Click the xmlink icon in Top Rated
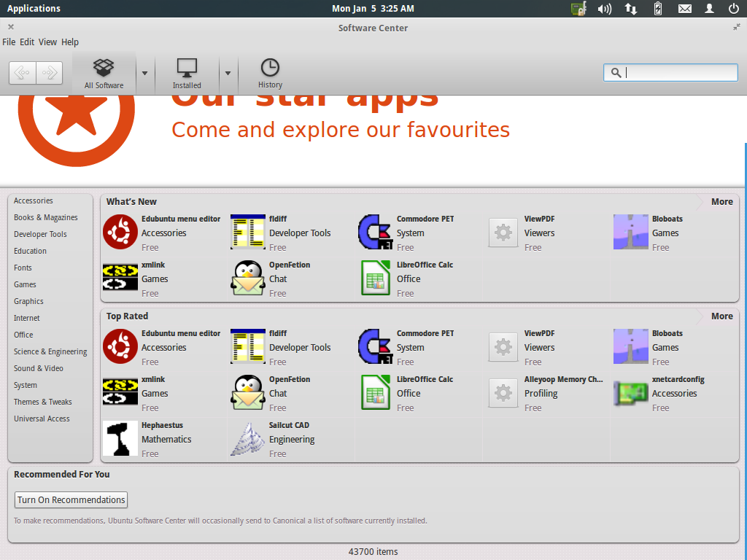 (120, 392)
